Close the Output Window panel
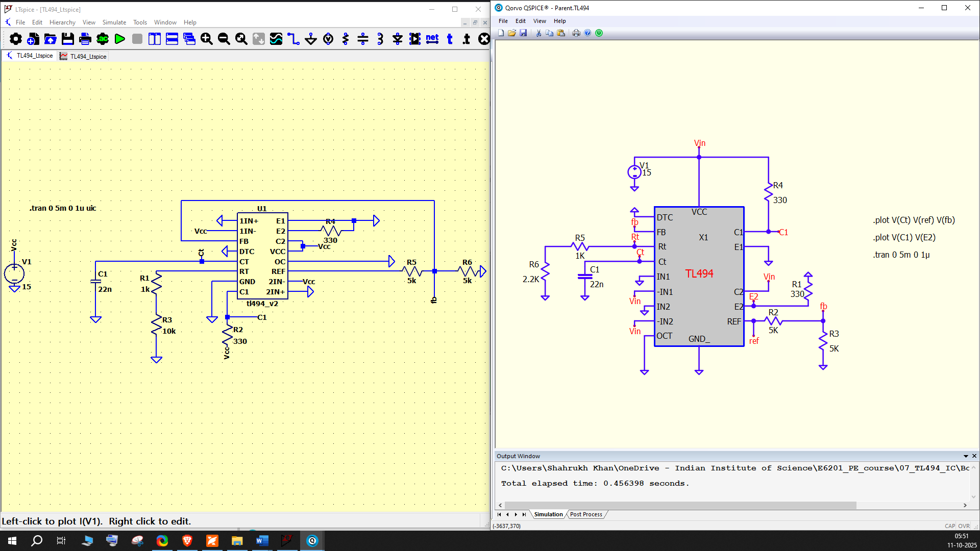 974,456
